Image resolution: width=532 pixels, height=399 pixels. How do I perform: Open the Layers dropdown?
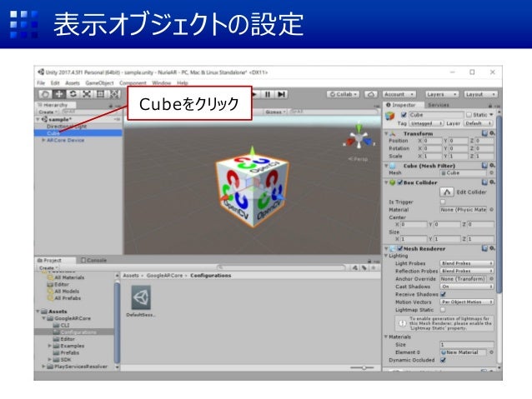pos(442,94)
